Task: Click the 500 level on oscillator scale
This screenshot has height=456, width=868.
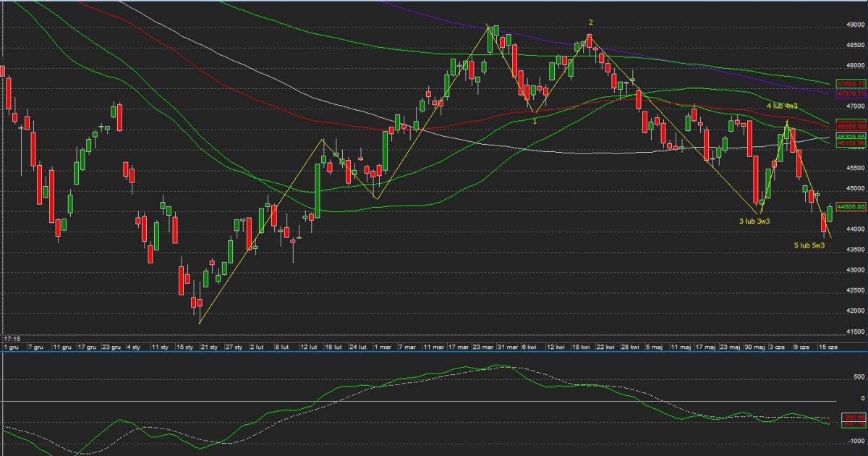Action: point(858,377)
